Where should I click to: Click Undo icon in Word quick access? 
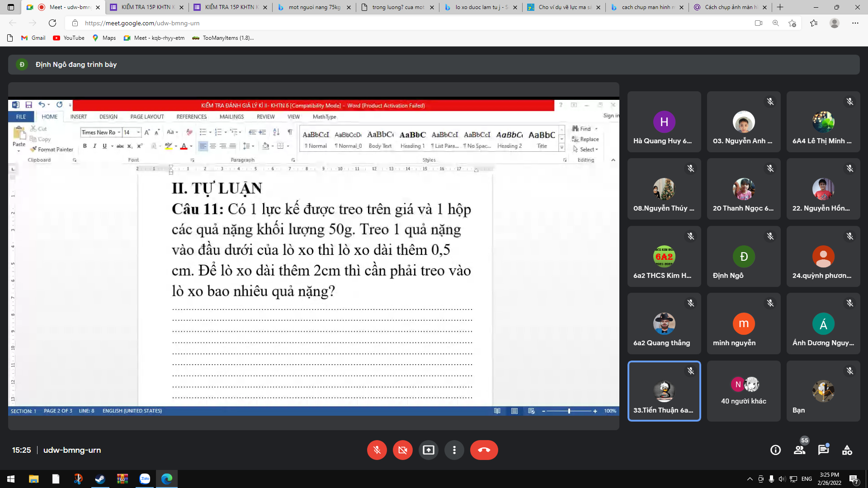pos(41,105)
